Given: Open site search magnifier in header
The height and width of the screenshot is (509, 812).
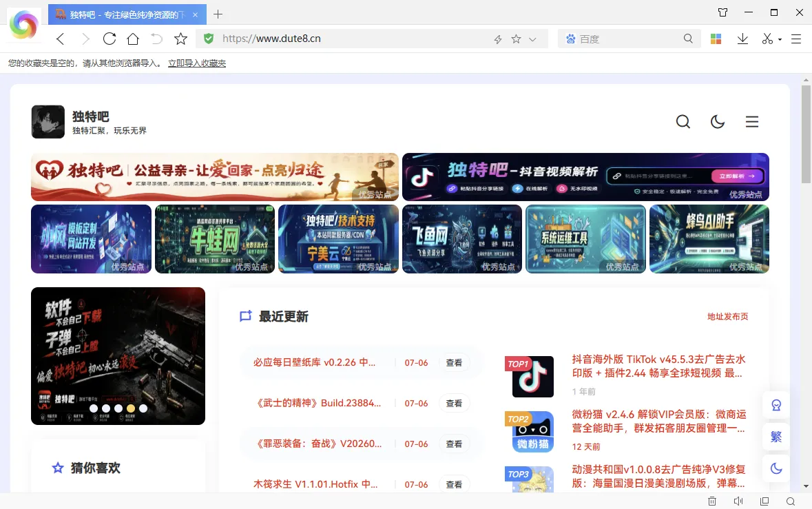Looking at the screenshot, I should coord(683,122).
